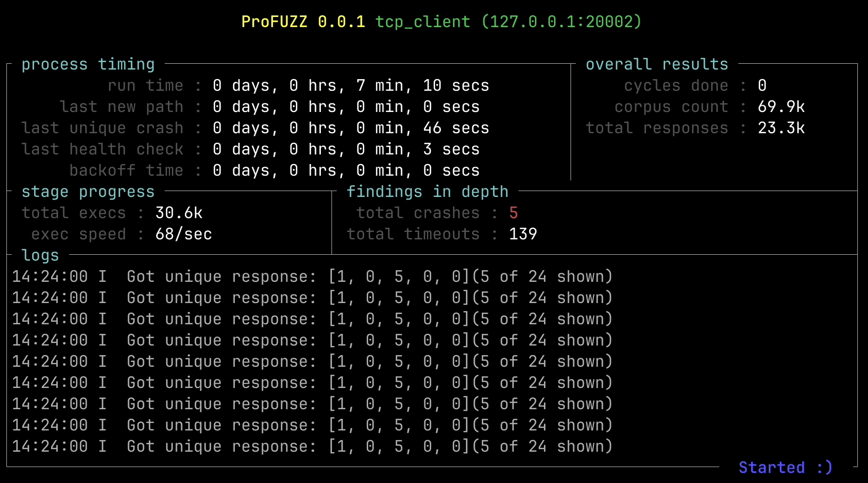The image size is (868, 483).
Task: Click the 'exec speed' label
Action: click(79, 234)
